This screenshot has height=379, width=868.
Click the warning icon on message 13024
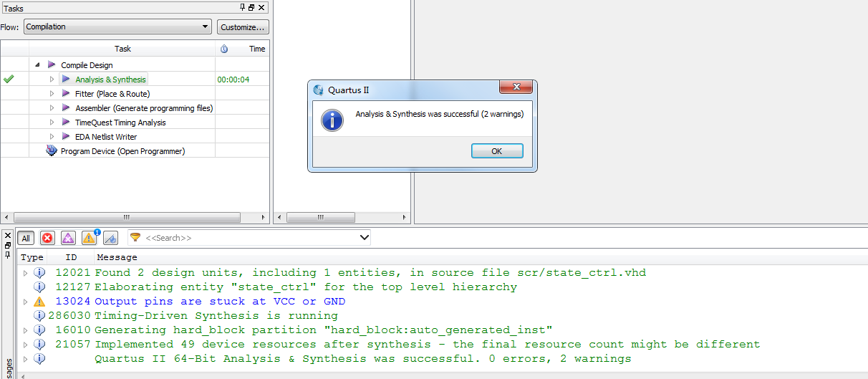(39, 302)
